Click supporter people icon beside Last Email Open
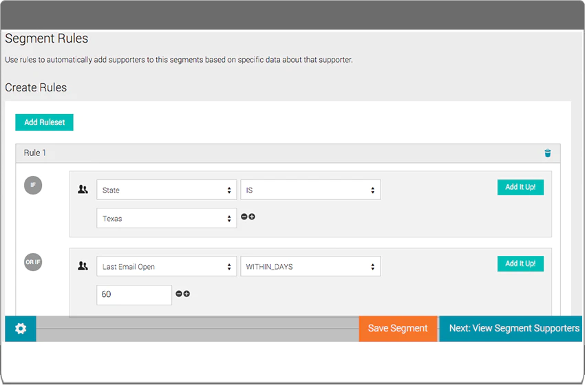Image resolution: width=587 pixels, height=392 pixels. [x=83, y=266]
